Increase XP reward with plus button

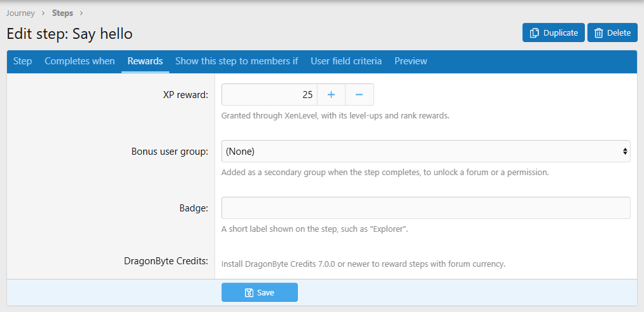(331, 94)
